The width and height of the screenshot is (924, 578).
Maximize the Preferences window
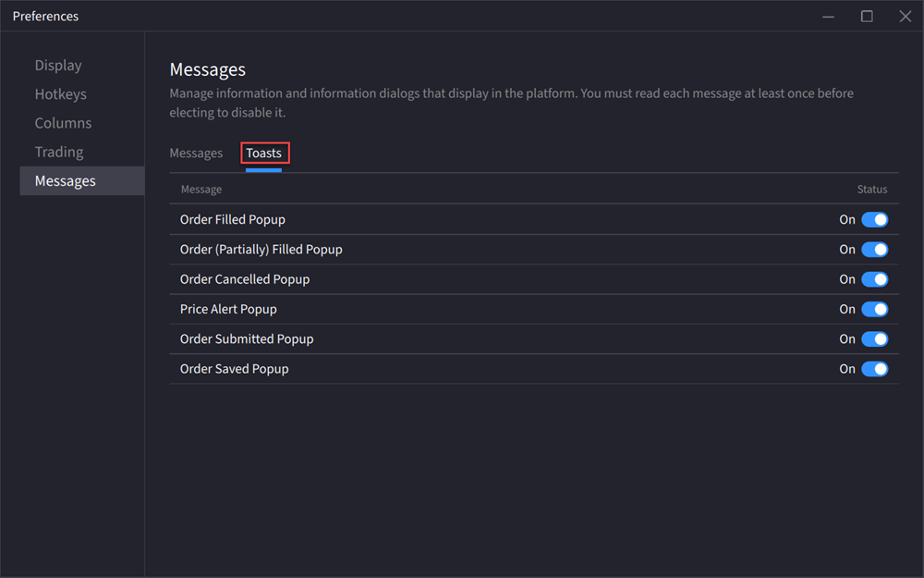tap(867, 17)
